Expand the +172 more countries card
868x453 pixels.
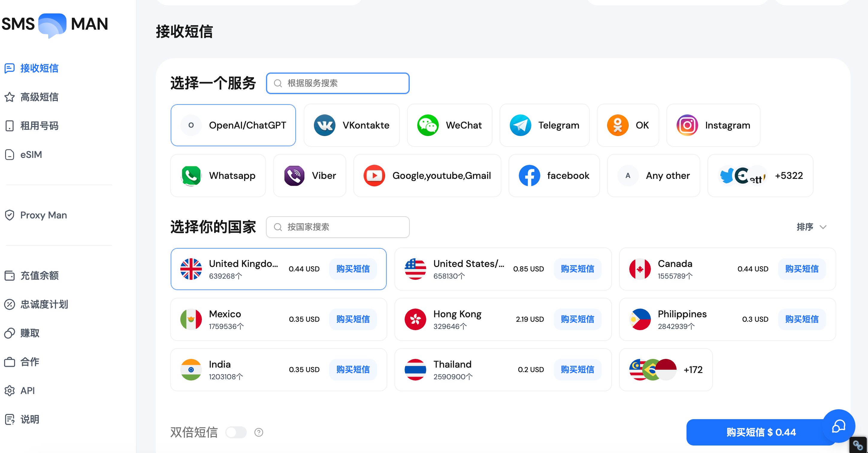click(666, 369)
